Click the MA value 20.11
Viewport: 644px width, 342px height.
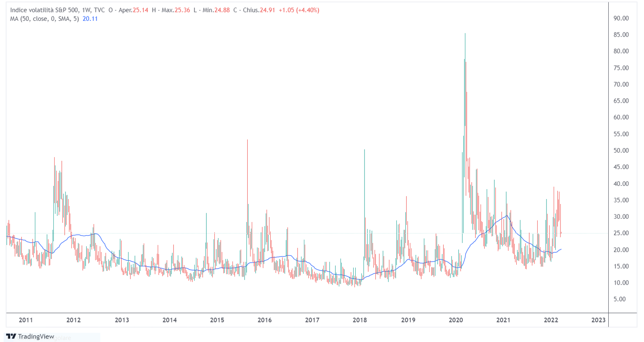point(90,19)
